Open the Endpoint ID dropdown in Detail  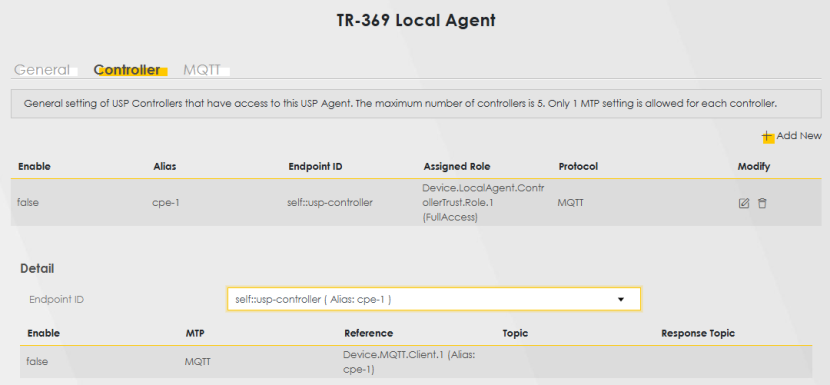tap(434, 299)
